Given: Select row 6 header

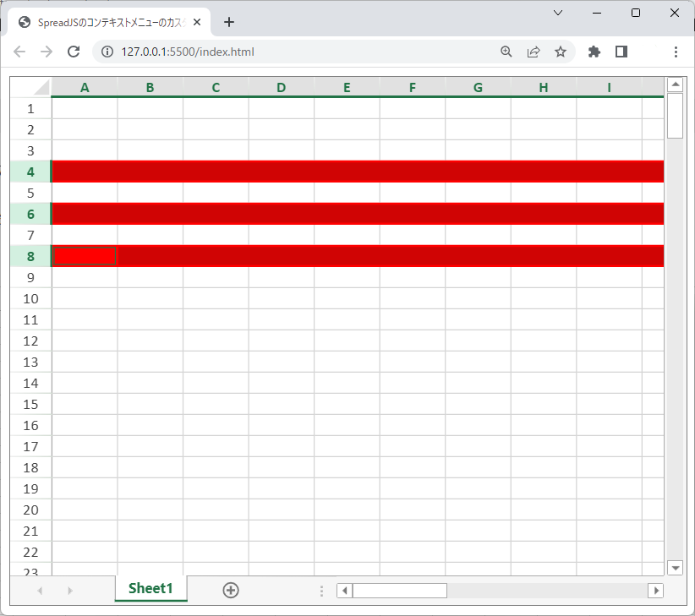Looking at the screenshot, I should coord(30,215).
